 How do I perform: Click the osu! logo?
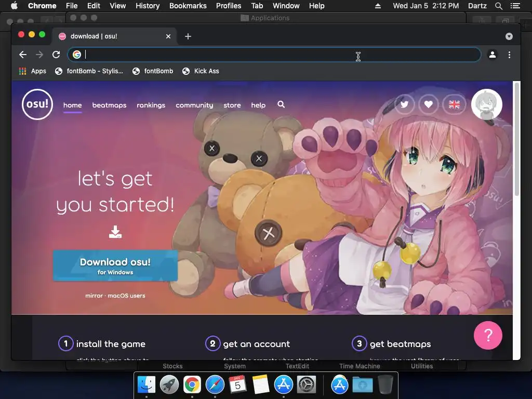37,104
